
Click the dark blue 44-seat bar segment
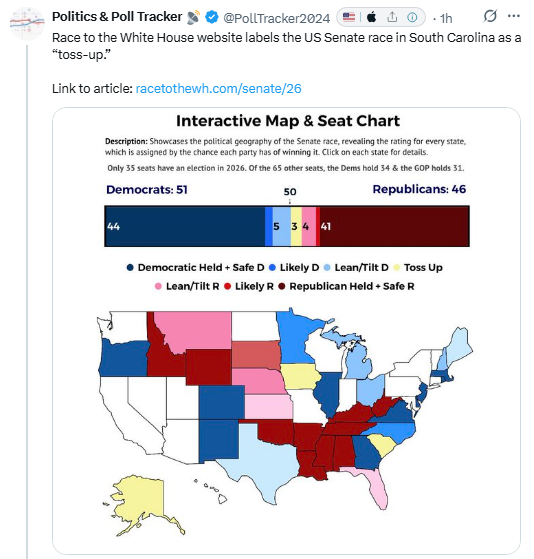click(x=185, y=226)
